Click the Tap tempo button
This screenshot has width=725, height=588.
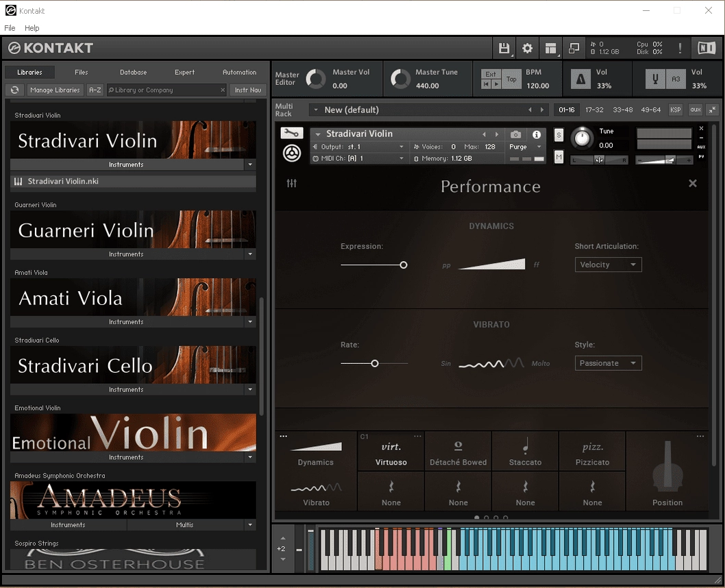click(511, 79)
